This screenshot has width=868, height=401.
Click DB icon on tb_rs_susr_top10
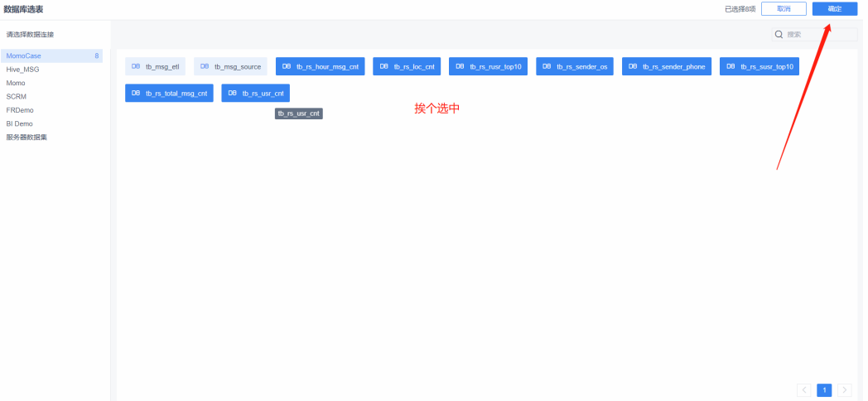point(731,66)
